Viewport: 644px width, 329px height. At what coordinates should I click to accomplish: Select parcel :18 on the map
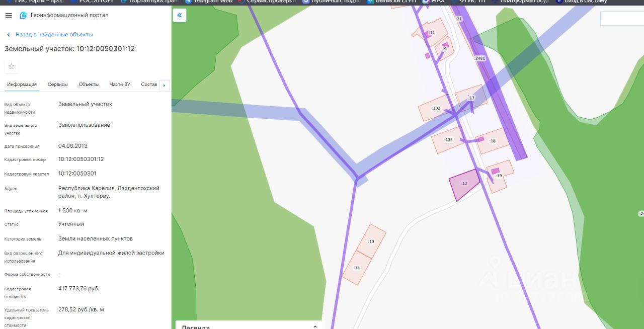click(x=492, y=141)
